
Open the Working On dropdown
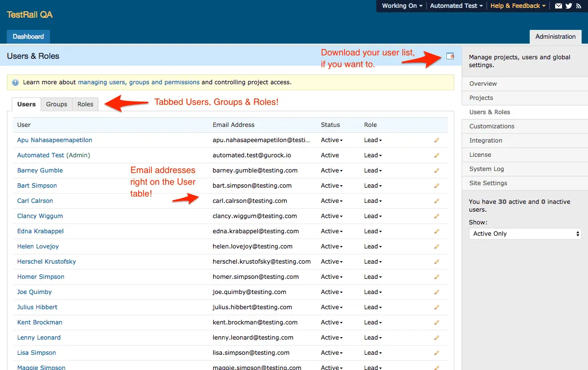tap(402, 6)
